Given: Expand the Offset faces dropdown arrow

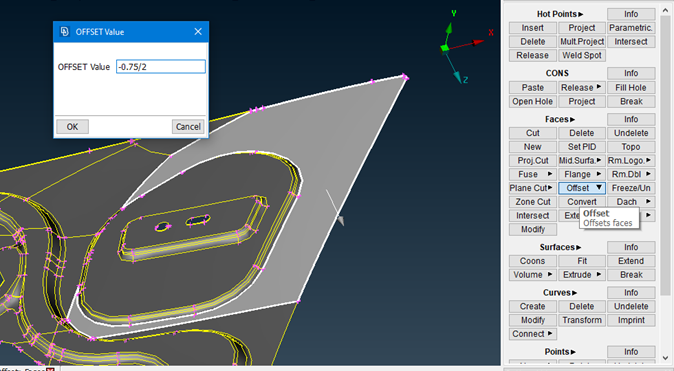Looking at the screenshot, I should click(599, 188).
